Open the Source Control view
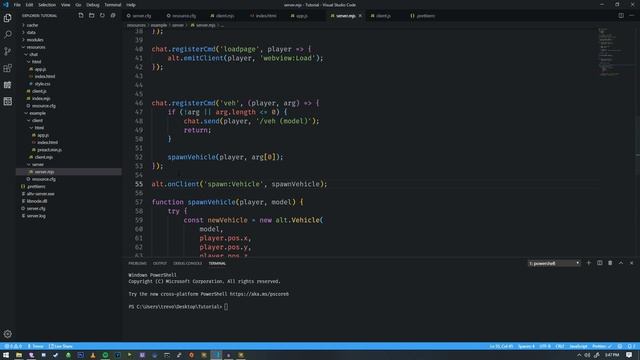 [8, 51]
